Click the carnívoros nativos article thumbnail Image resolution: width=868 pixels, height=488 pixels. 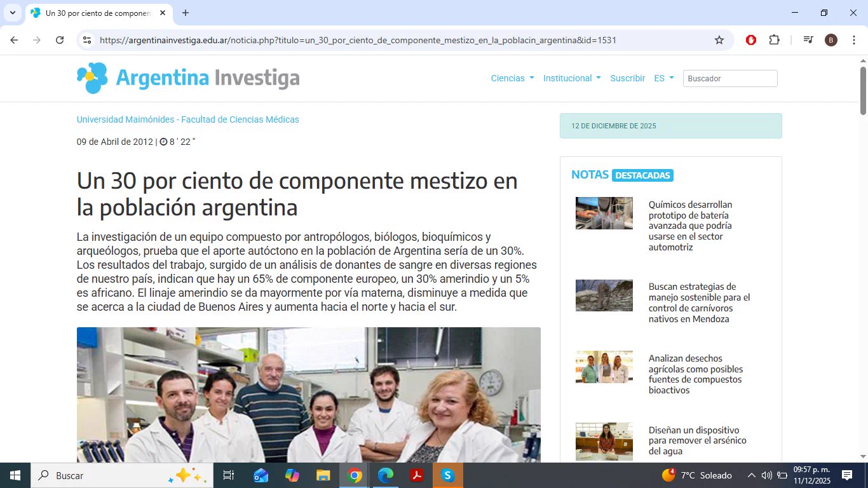pos(604,295)
